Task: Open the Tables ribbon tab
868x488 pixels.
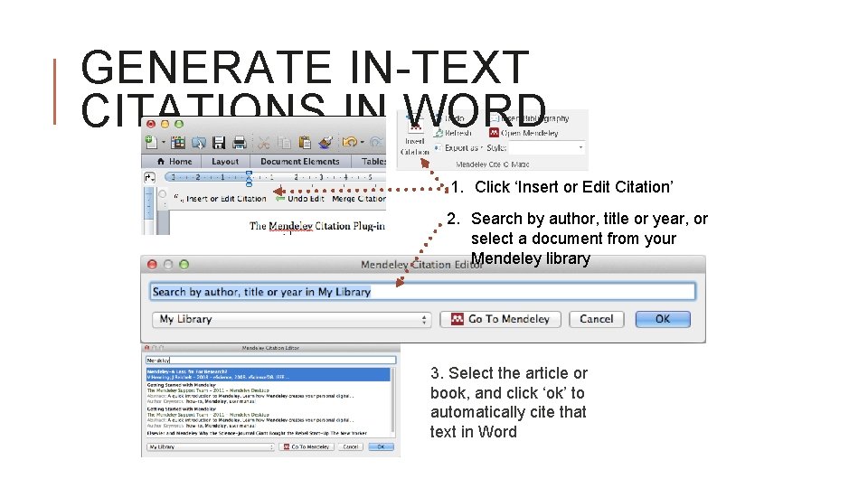Action: [373, 161]
